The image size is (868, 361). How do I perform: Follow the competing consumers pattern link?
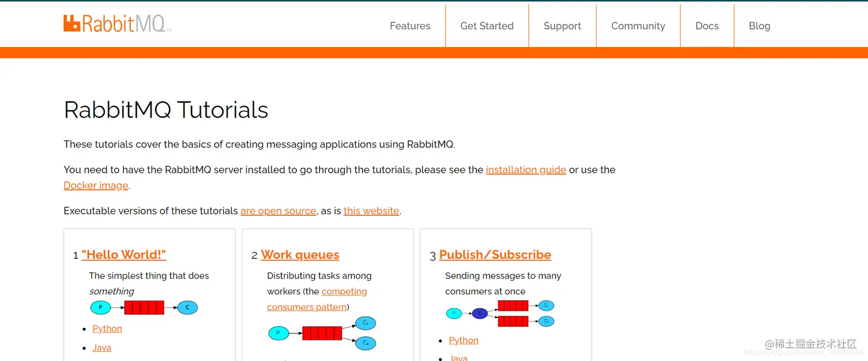click(317, 299)
